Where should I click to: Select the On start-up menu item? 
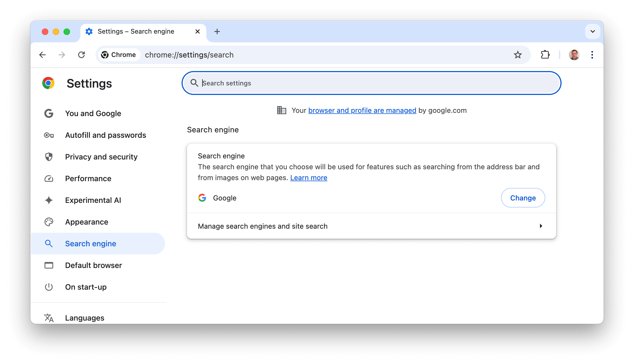point(85,287)
